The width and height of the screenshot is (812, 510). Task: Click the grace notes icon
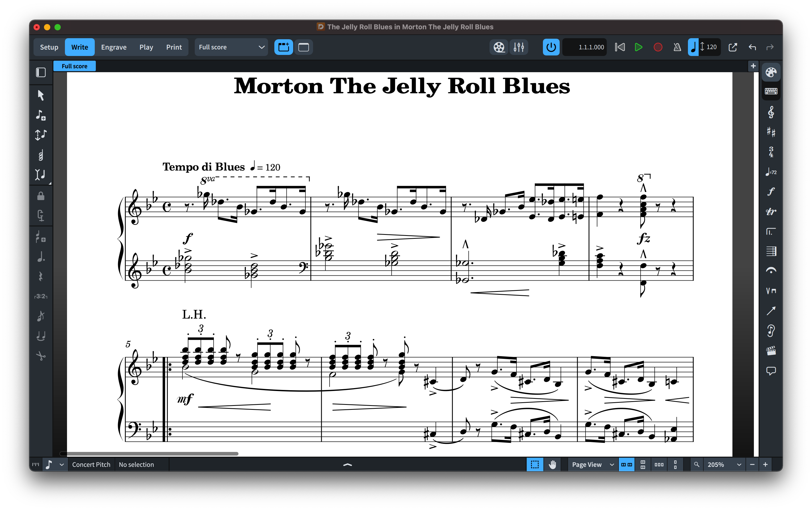point(41,237)
